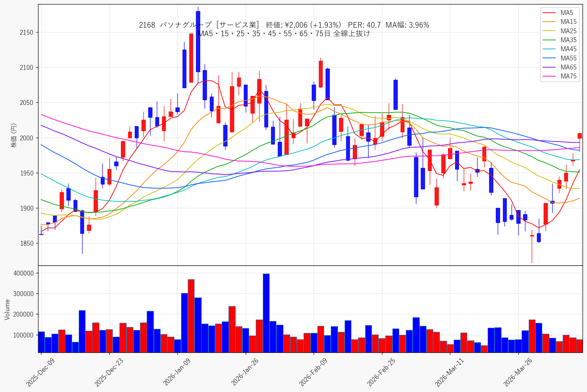587x392 pixels.
Task: Click the MA35 legend entry
Action: [x=559, y=40]
